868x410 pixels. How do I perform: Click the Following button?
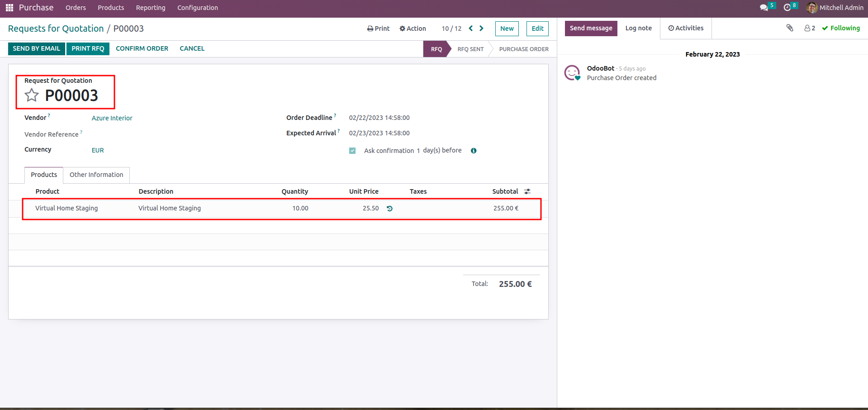click(x=841, y=28)
